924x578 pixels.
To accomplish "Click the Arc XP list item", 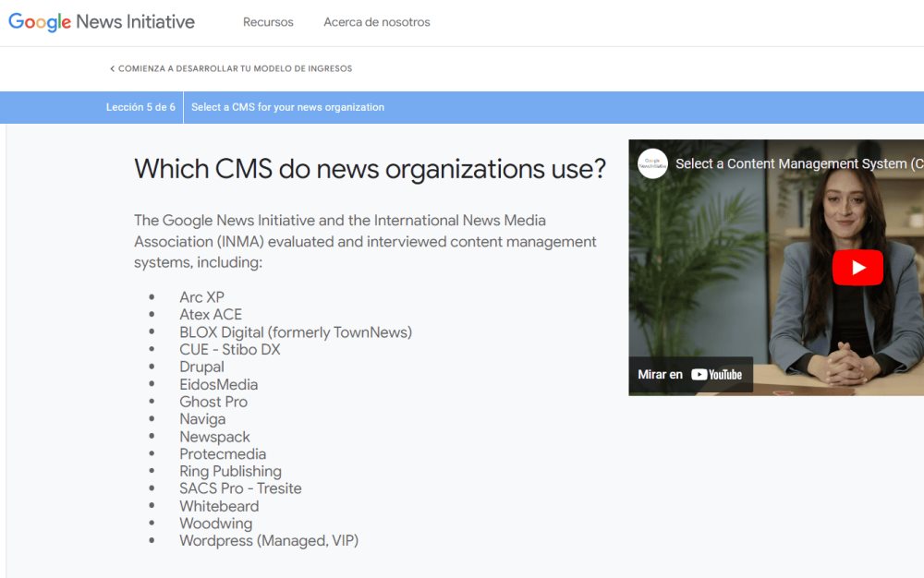I will (x=201, y=297).
